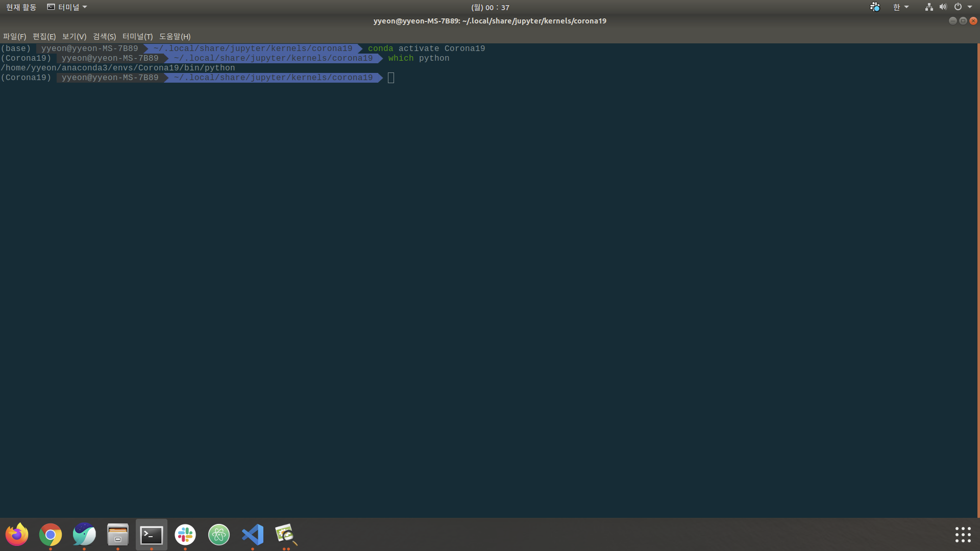980x551 pixels.
Task: Open Slack from the dock
Action: [185, 534]
